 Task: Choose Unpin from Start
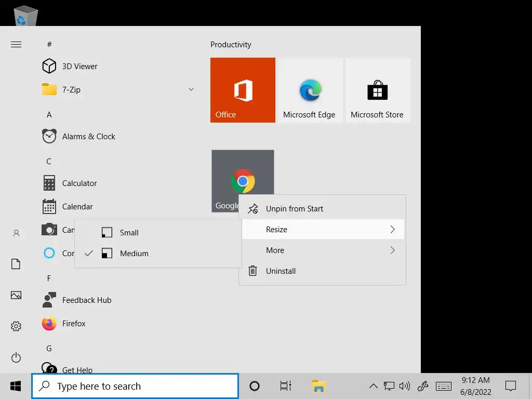(322, 209)
